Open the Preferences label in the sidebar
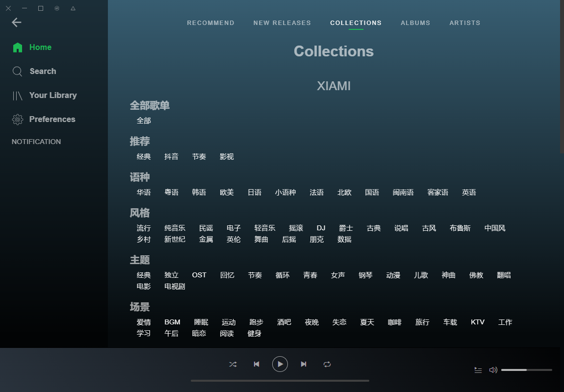The image size is (564, 392). (x=52, y=119)
